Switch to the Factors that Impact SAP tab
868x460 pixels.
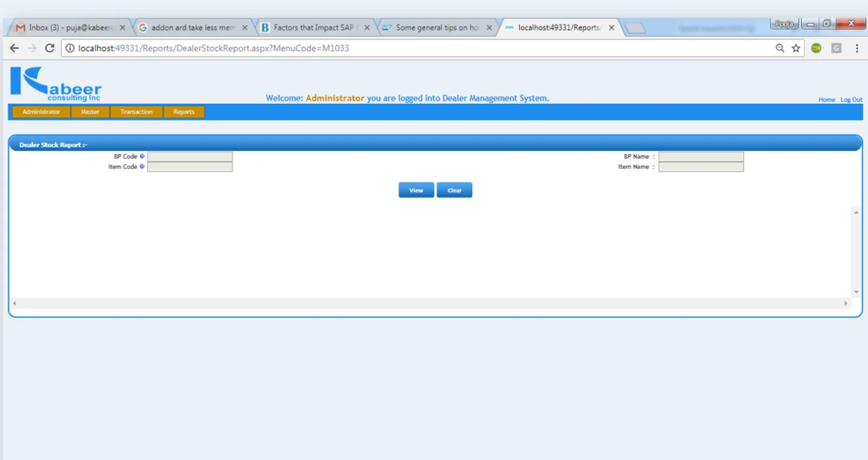313,28
